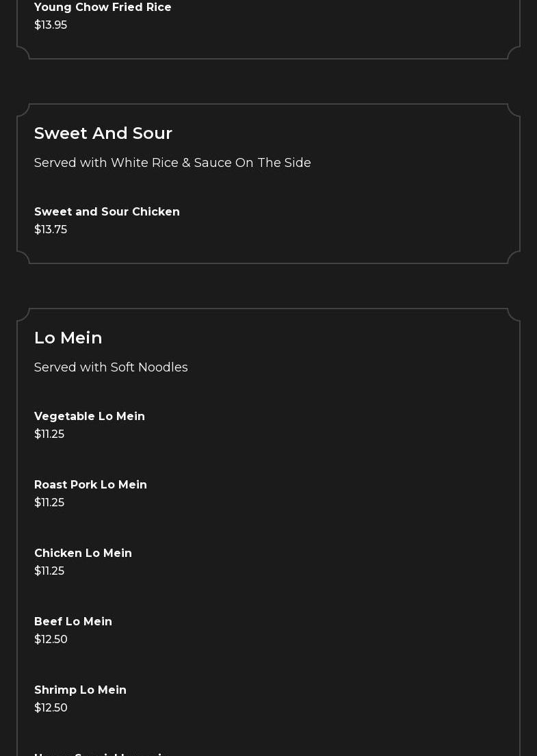Click the price under Chicken Lo Mein
This screenshot has width=537, height=756.
point(49,571)
